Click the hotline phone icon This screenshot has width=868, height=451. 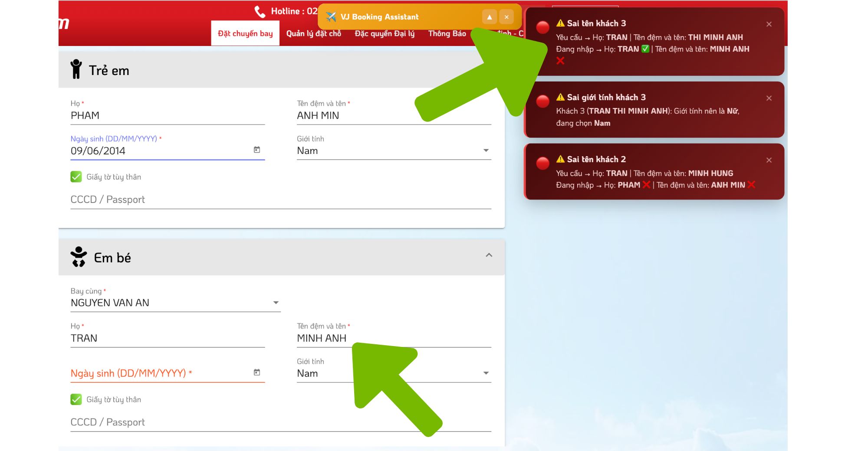click(x=260, y=12)
